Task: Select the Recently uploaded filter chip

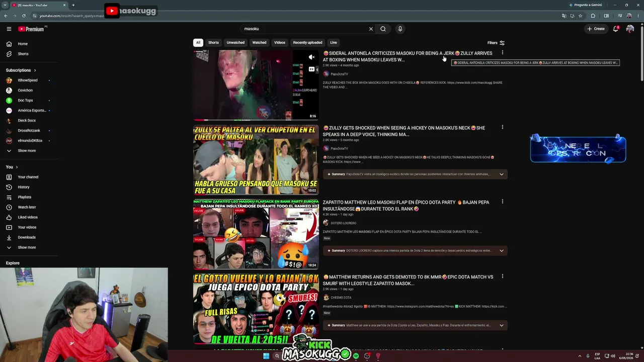Action: click(307, 43)
